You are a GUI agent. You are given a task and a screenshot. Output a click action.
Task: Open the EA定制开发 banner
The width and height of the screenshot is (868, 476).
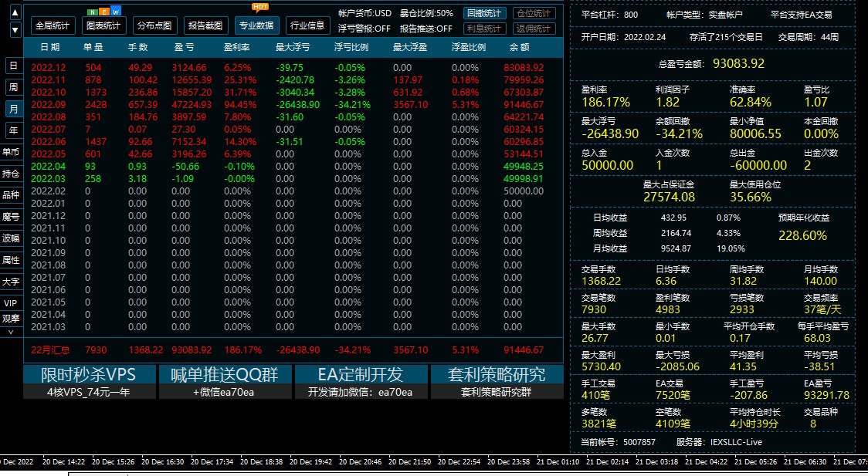click(361, 374)
